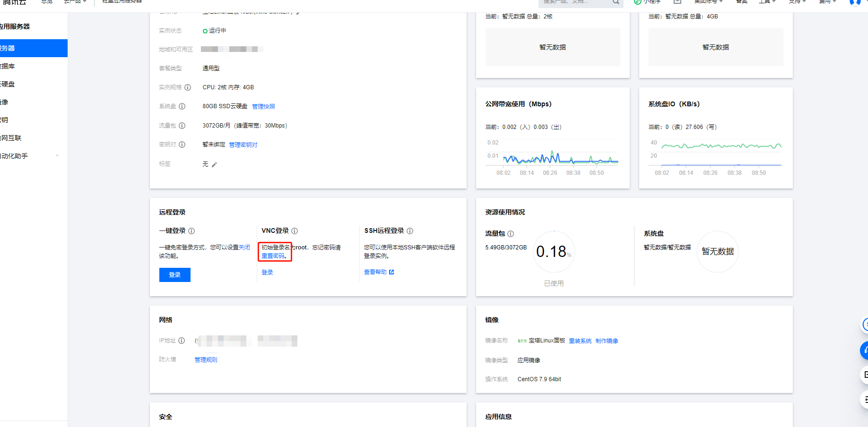868x427 pixels.
Task: Select 服务器 in the left sidebar
Action: pos(34,48)
